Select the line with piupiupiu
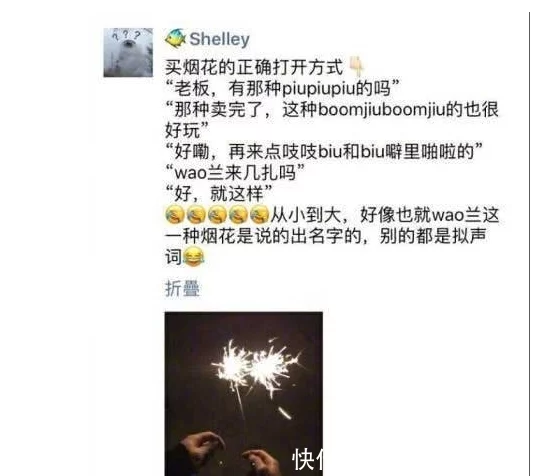Image resolution: width=535 pixels, height=476 pixels. [282, 89]
